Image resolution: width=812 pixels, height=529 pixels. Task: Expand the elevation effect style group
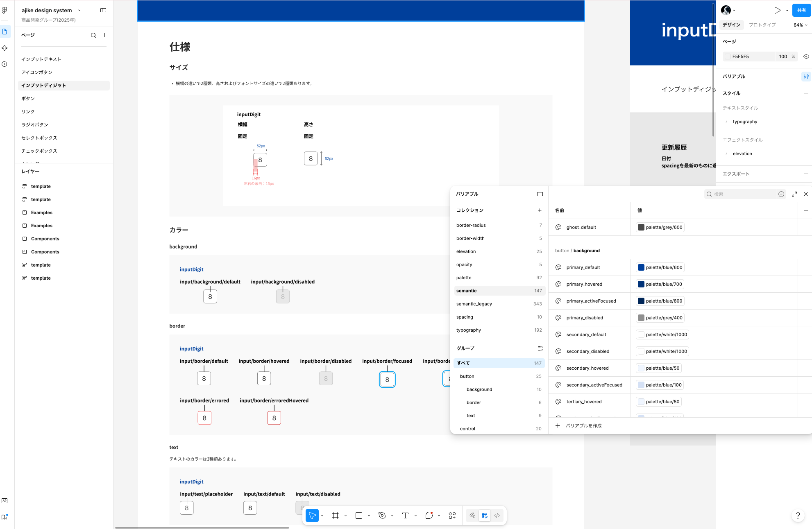(726, 154)
